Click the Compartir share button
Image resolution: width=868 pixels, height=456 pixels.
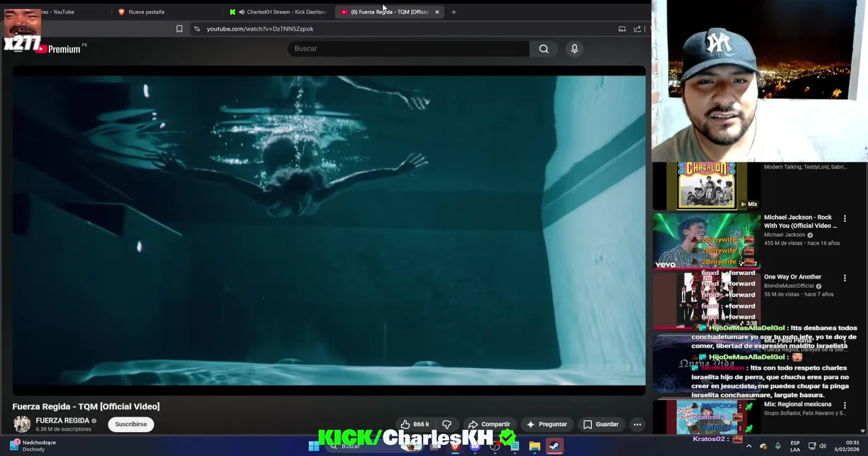click(x=489, y=424)
